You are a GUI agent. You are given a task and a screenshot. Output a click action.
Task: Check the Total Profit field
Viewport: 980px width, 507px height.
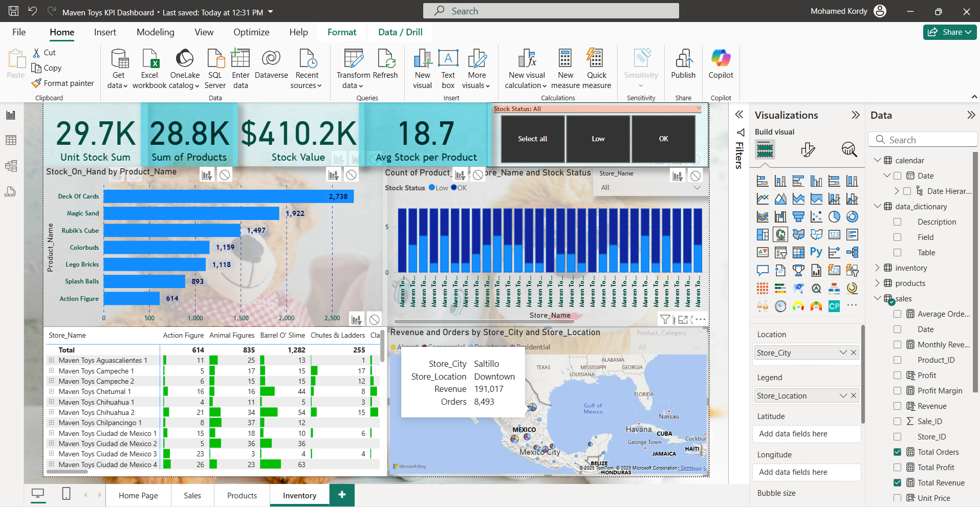point(897,468)
